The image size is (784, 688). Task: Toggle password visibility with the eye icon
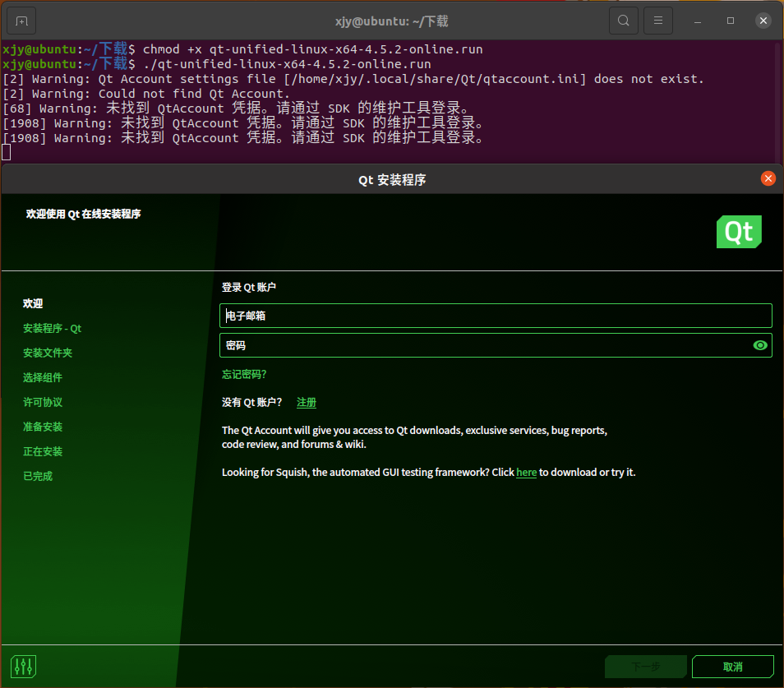760,345
